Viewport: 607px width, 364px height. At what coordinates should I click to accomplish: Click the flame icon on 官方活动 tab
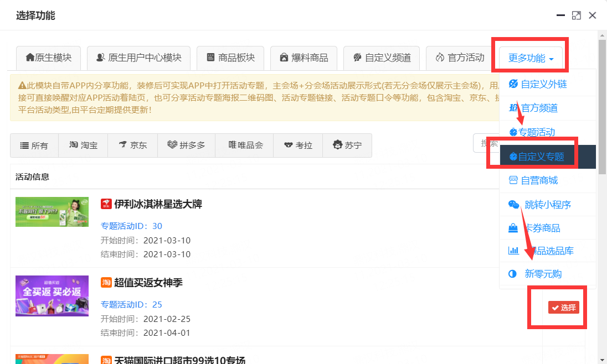coord(440,57)
